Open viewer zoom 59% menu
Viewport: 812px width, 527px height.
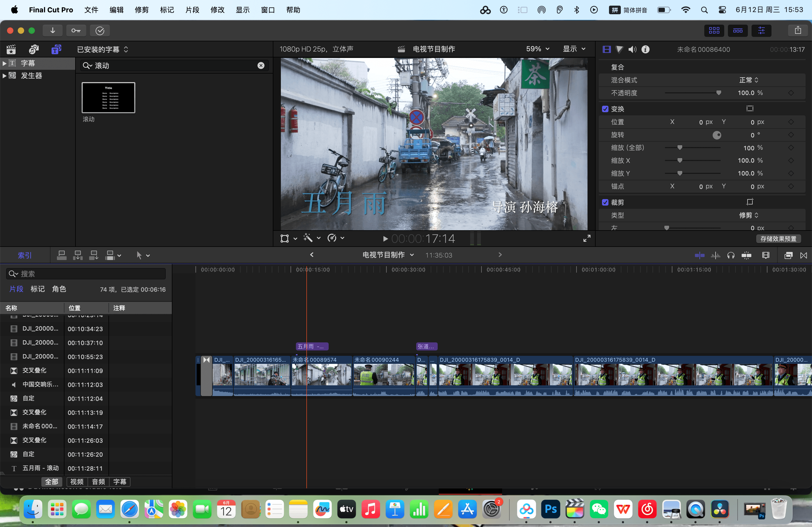(538, 49)
